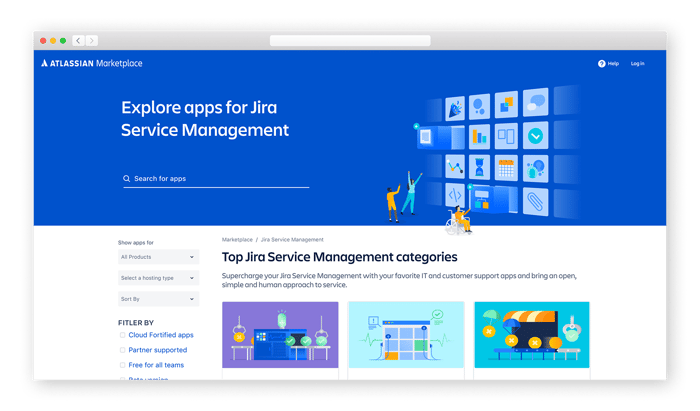
Task: Tick the Partner supported checkbox
Action: [122, 350]
